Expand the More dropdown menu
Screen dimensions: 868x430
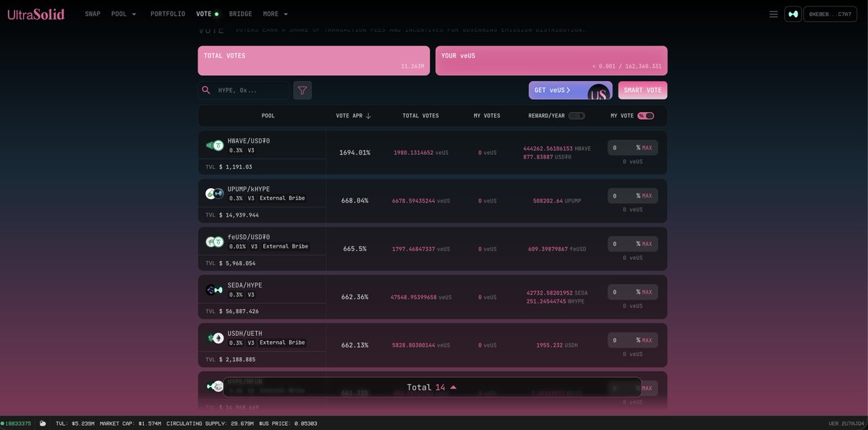tap(276, 14)
